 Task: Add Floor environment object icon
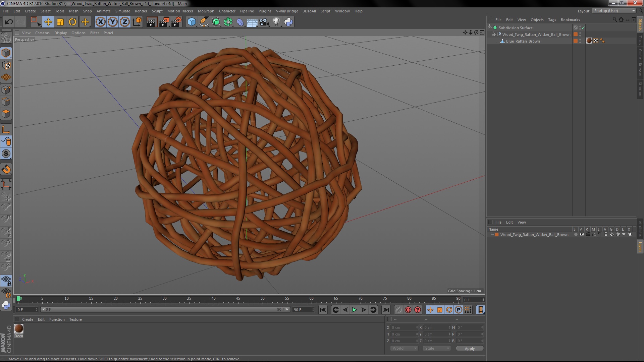coord(252,22)
